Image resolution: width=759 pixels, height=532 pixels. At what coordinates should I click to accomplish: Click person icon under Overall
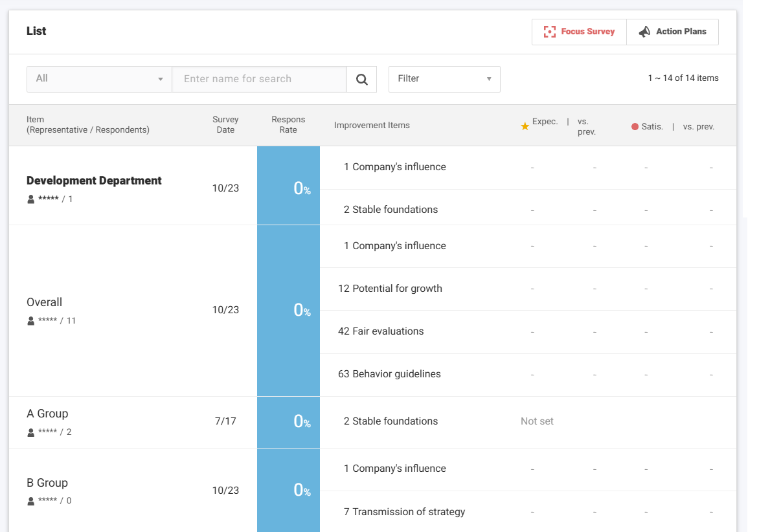30,321
